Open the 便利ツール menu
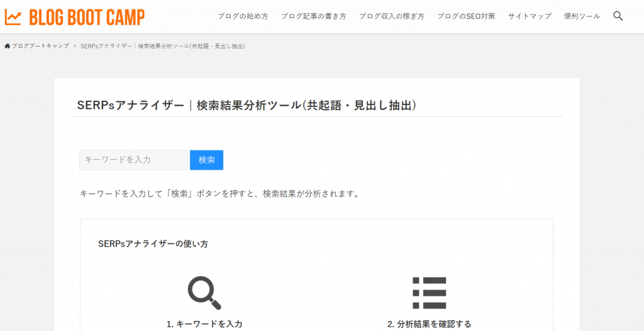644x331 pixels. (x=582, y=16)
